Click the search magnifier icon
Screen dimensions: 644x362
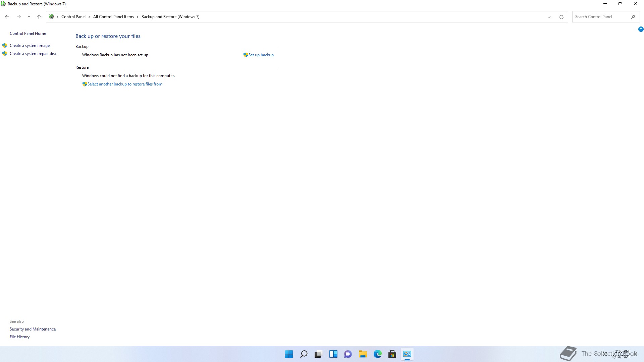633,17
